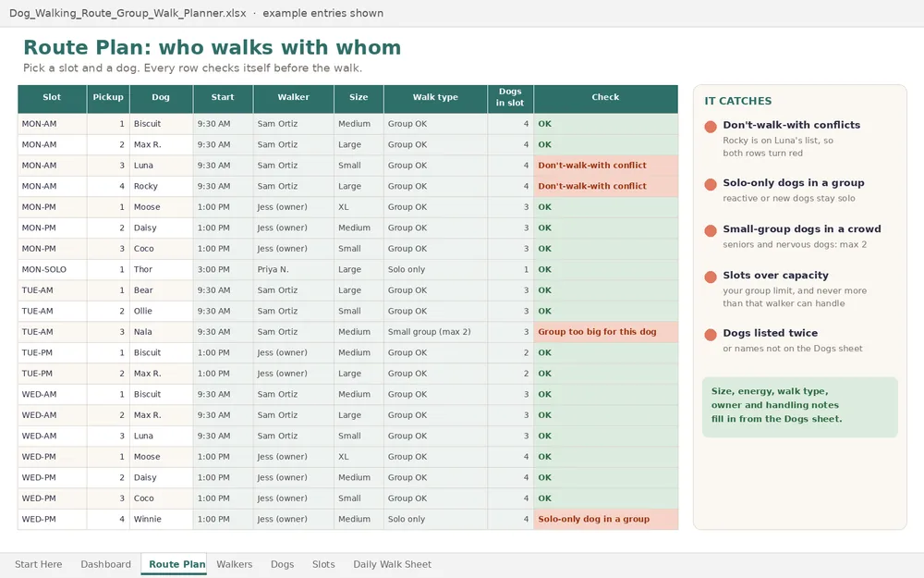Select Winnie's Solo only walk type cell
This screenshot has width=924, height=578.
(x=435, y=519)
